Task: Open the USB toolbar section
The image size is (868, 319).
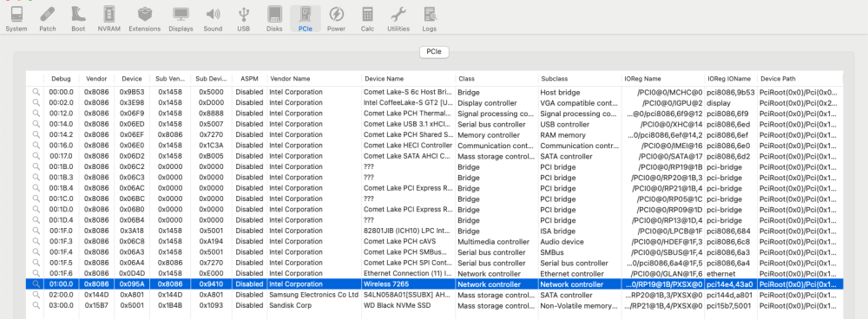Action: click(x=244, y=19)
